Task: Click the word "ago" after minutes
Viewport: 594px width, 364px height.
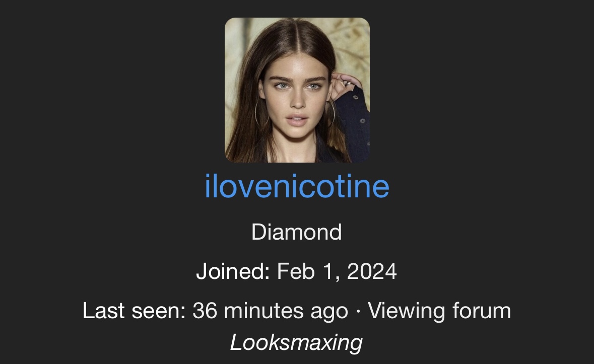Action: (329, 313)
